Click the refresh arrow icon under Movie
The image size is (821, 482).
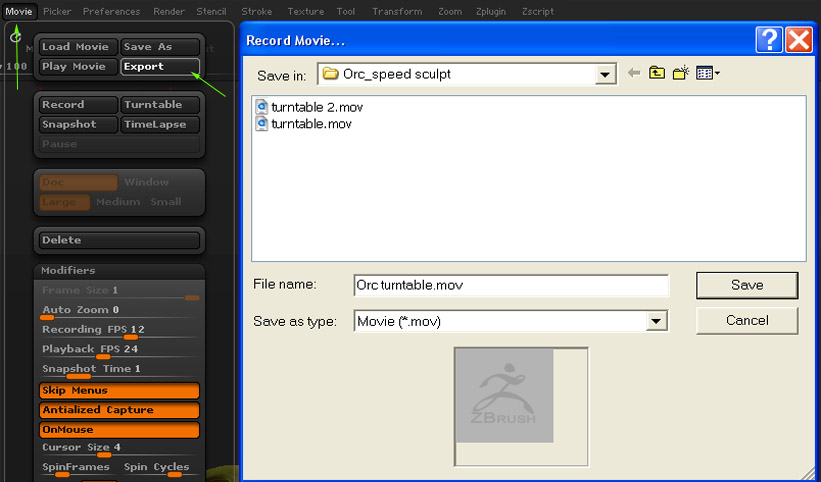16,37
